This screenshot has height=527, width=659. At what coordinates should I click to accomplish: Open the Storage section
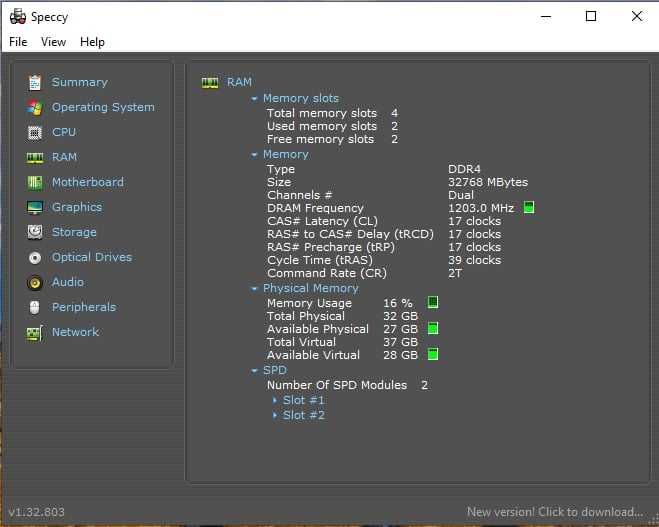74,232
